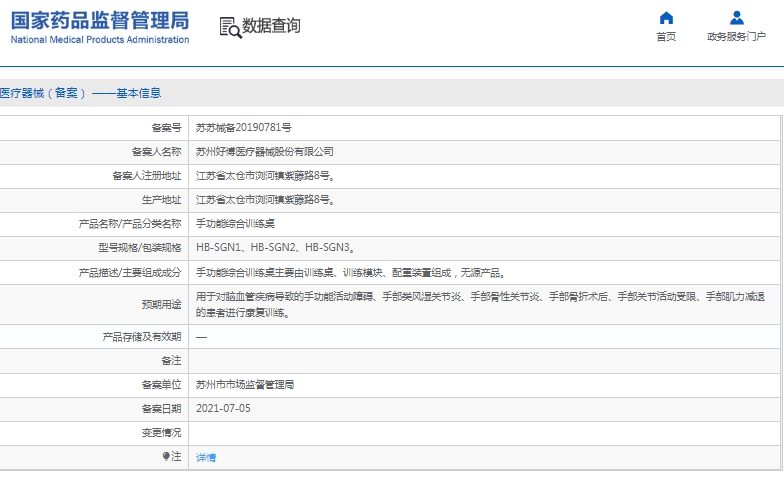Image resolution: width=784 pixels, height=478 pixels.
Task: Open the 政务服务门户 user icon
Action: pyautogui.click(x=736, y=18)
